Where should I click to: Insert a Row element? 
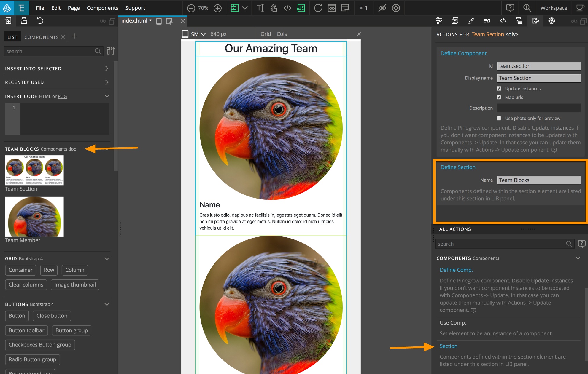pyautogui.click(x=49, y=270)
